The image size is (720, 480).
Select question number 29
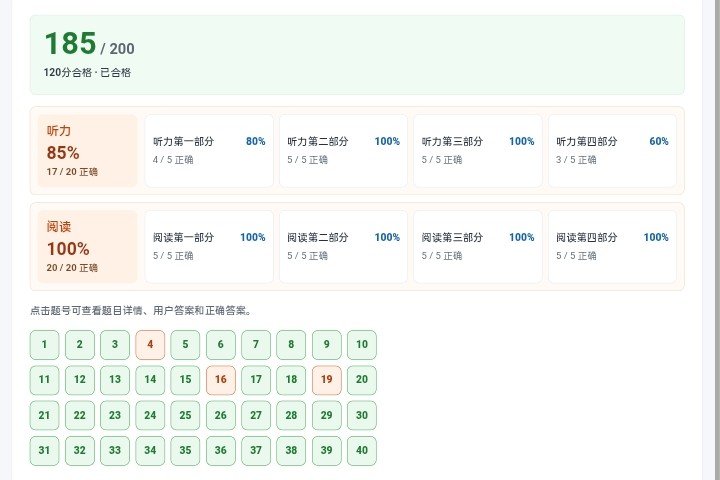click(x=326, y=415)
